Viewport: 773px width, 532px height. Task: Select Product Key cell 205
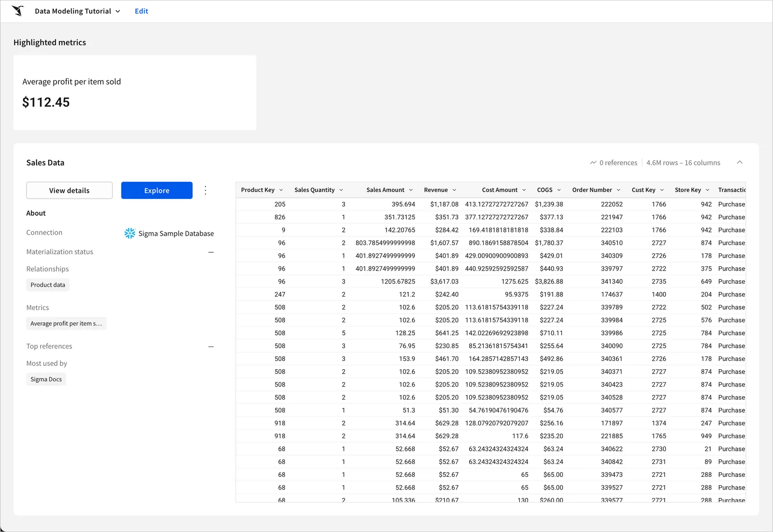coord(262,204)
